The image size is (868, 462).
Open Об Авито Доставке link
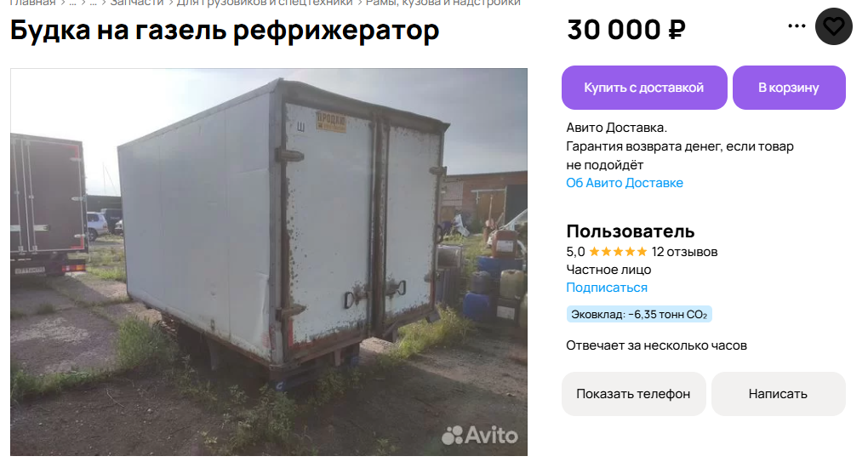[x=625, y=183]
